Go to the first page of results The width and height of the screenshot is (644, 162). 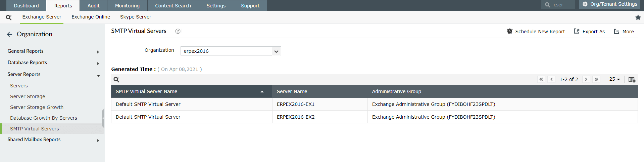(541, 79)
